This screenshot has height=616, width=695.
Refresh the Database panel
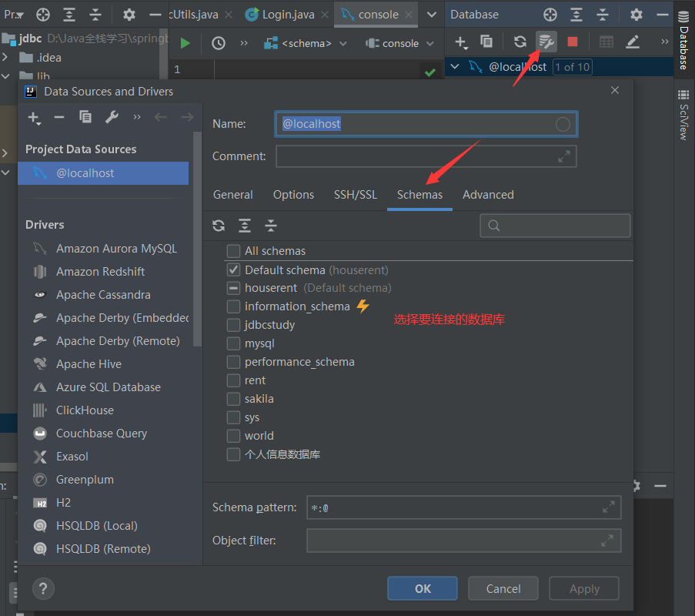click(x=520, y=42)
